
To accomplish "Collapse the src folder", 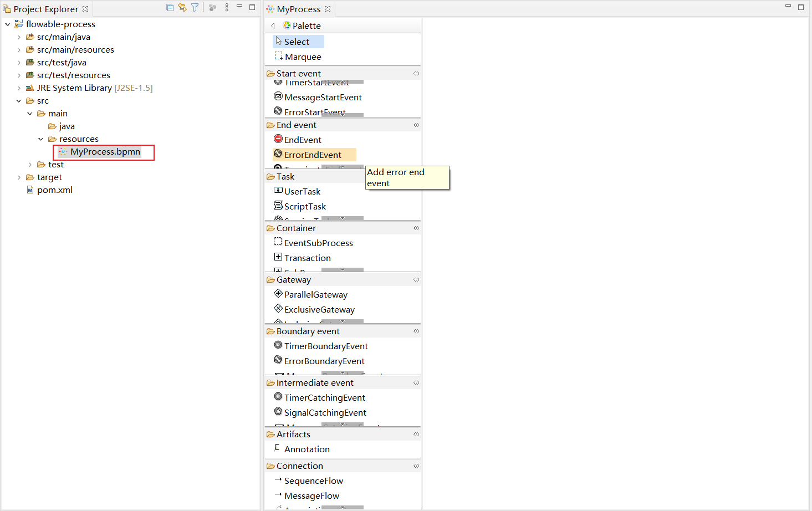I will [18, 100].
